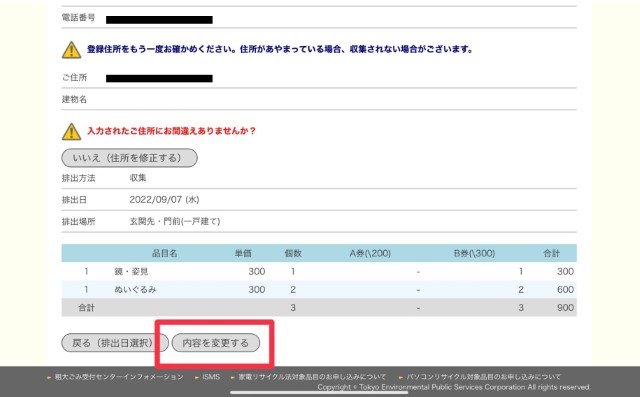The image size is (640, 397).
Task: Click the 600 total in the ぬいぐるみ row
Action: click(565, 290)
